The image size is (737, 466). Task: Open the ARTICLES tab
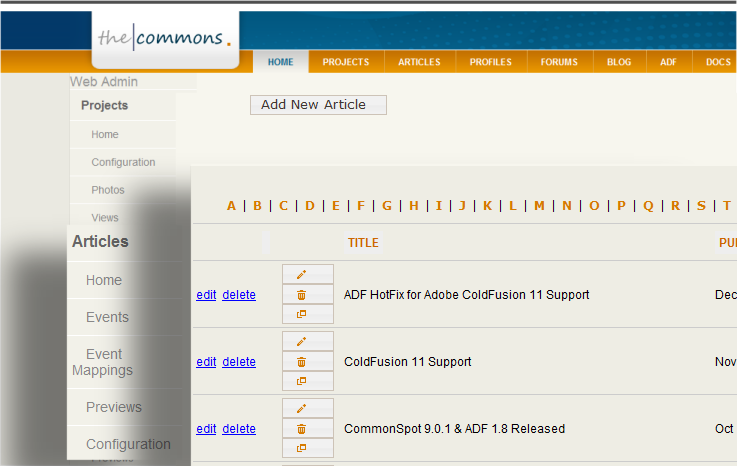pyautogui.click(x=419, y=62)
